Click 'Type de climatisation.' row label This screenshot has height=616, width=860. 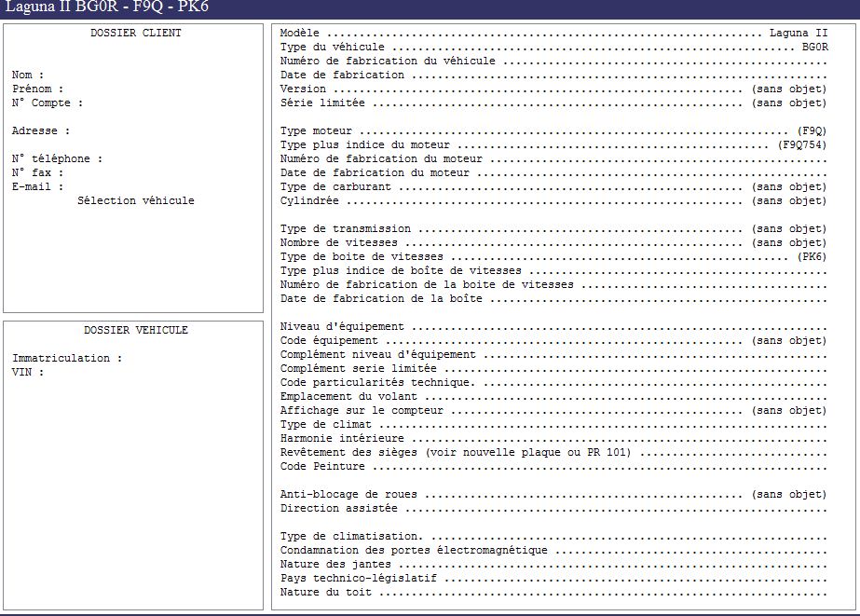pyautogui.click(x=352, y=537)
